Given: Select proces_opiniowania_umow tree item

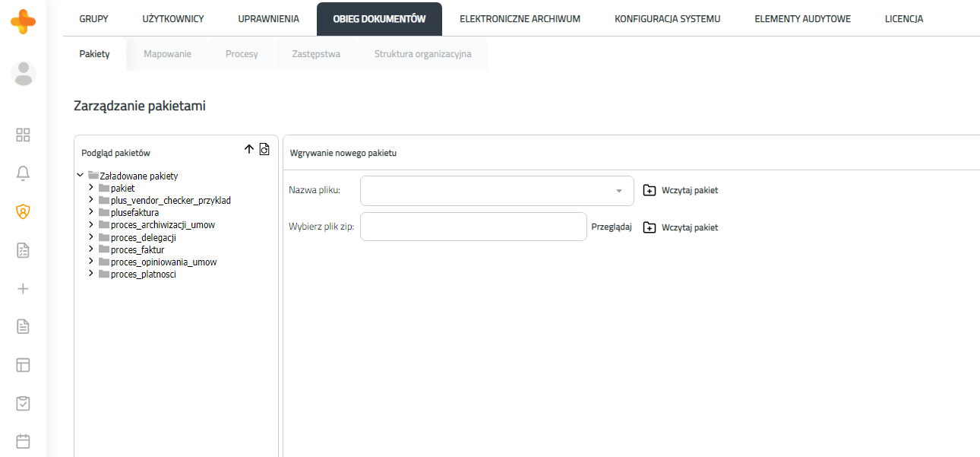Looking at the screenshot, I should click(164, 262).
